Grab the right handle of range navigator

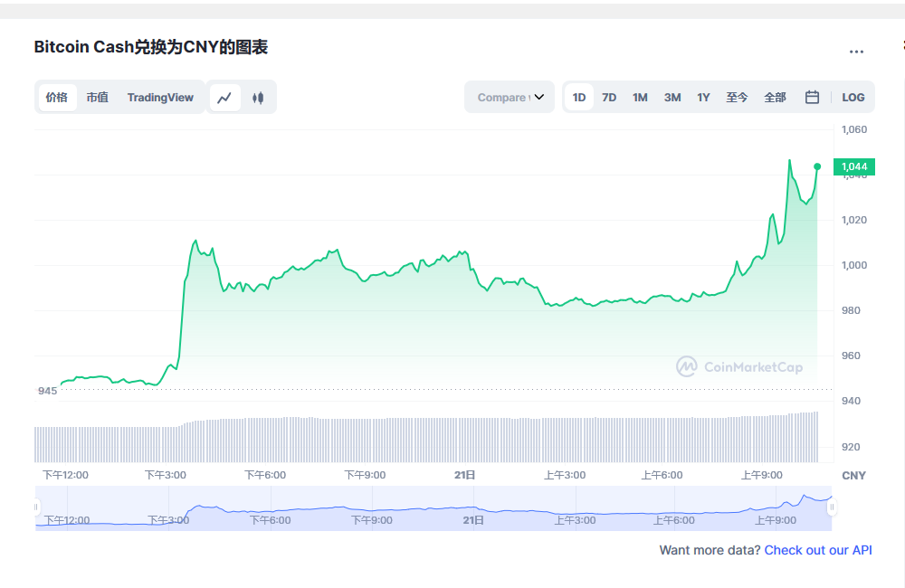click(832, 507)
